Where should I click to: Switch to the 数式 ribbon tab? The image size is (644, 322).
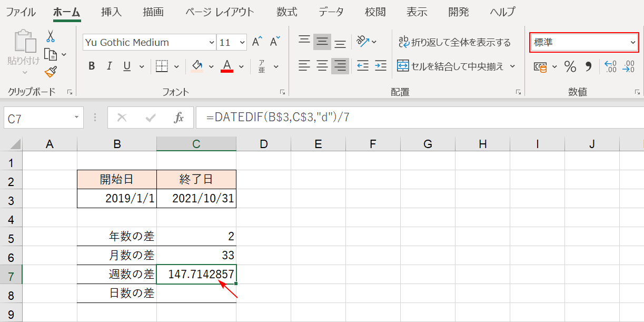pyautogui.click(x=286, y=12)
